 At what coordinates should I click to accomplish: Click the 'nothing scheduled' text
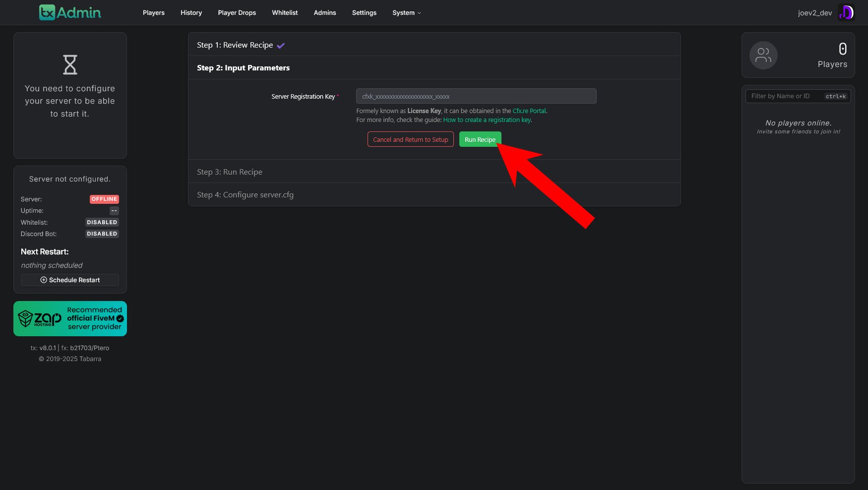52,265
